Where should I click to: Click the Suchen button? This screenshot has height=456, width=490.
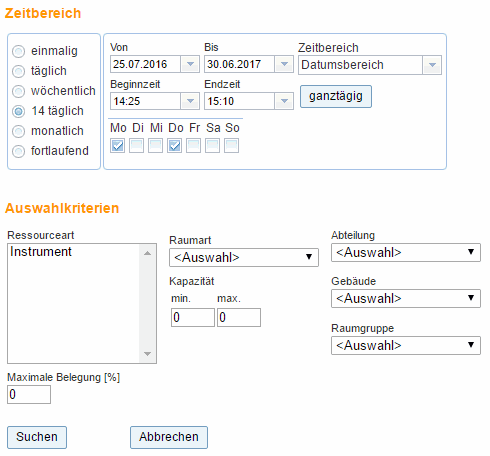37,437
